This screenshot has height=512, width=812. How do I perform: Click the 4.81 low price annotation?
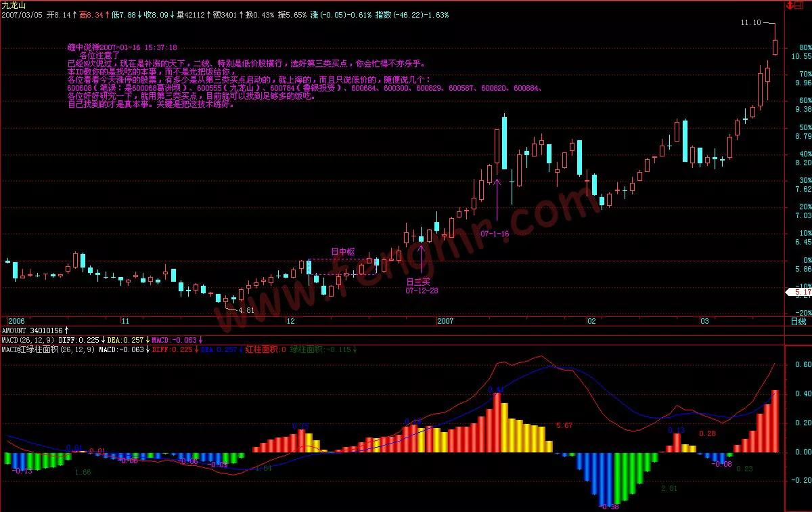point(246,310)
